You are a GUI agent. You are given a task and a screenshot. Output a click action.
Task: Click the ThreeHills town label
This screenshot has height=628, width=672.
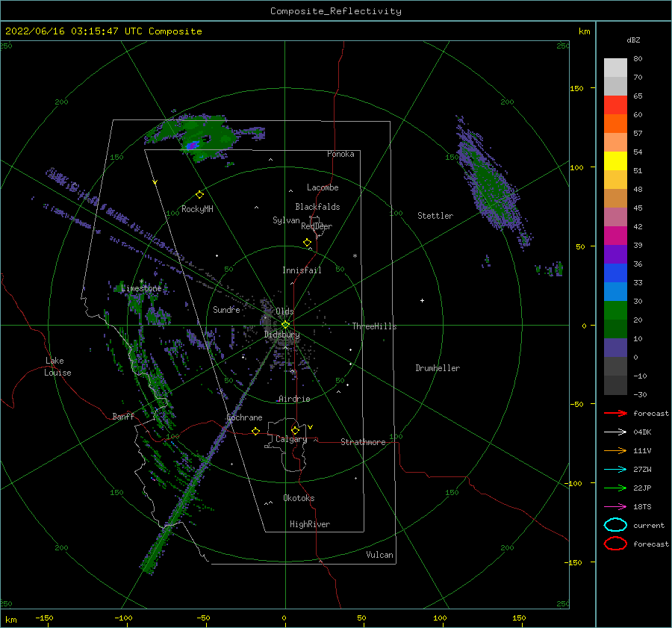(375, 326)
